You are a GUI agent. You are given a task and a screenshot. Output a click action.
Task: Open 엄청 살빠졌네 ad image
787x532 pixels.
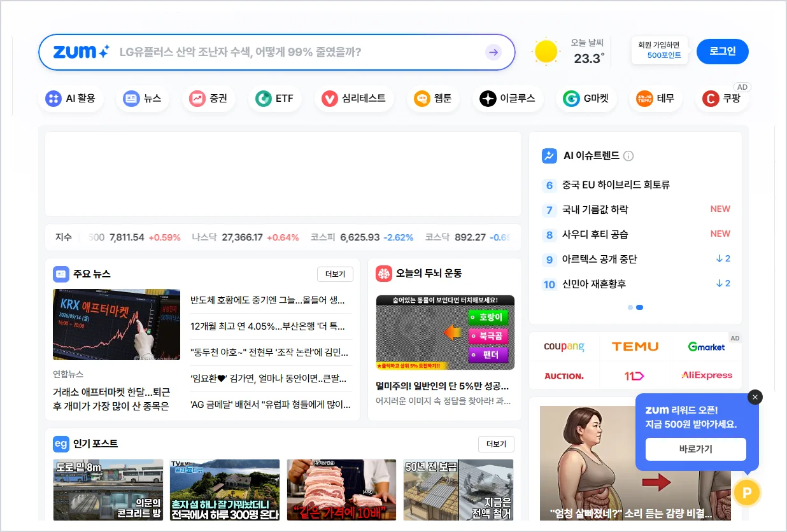point(635,464)
